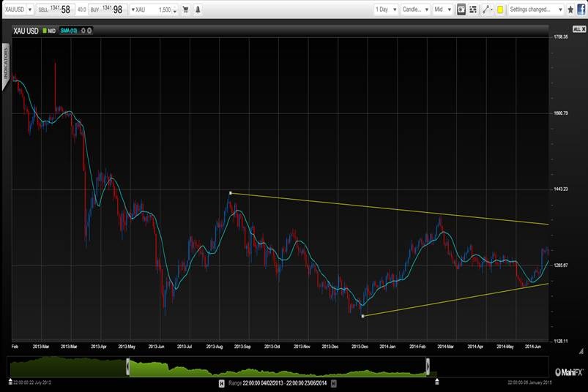The width and height of the screenshot is (588, 392).
Task: Open the 1 Day timeframe dropdown
Action: point(385,10)
